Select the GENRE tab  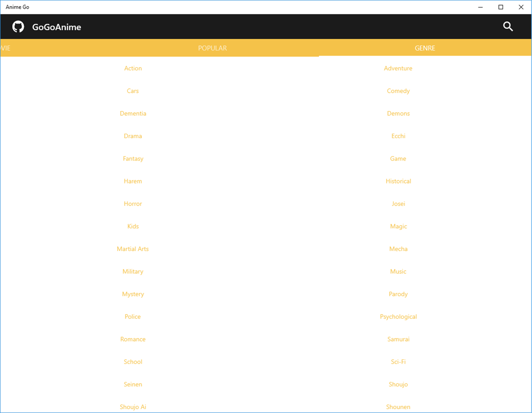[425, 48]
